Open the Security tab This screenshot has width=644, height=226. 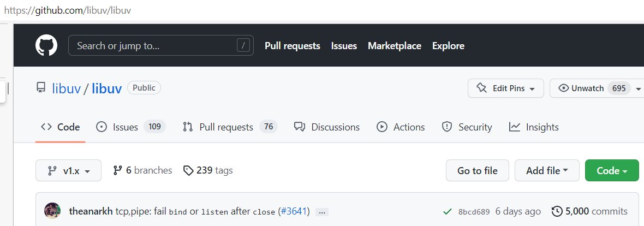point(467,127)
